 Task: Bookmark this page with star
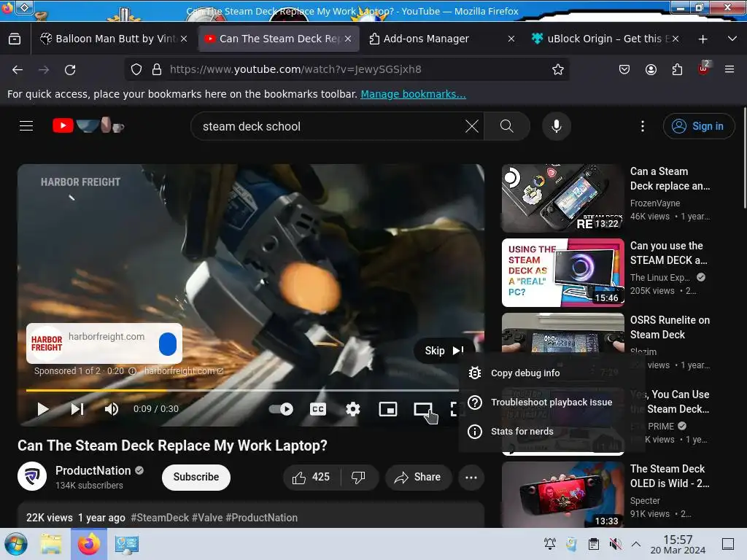(558, 69)
